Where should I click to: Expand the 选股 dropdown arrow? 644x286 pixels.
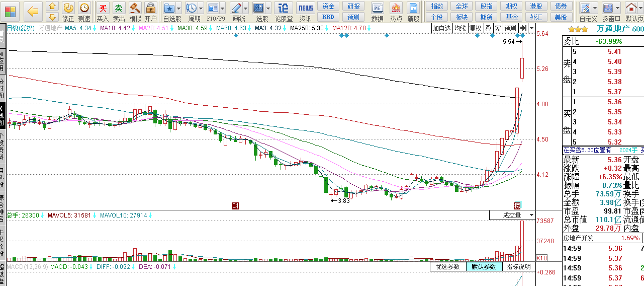click(268, 9)
